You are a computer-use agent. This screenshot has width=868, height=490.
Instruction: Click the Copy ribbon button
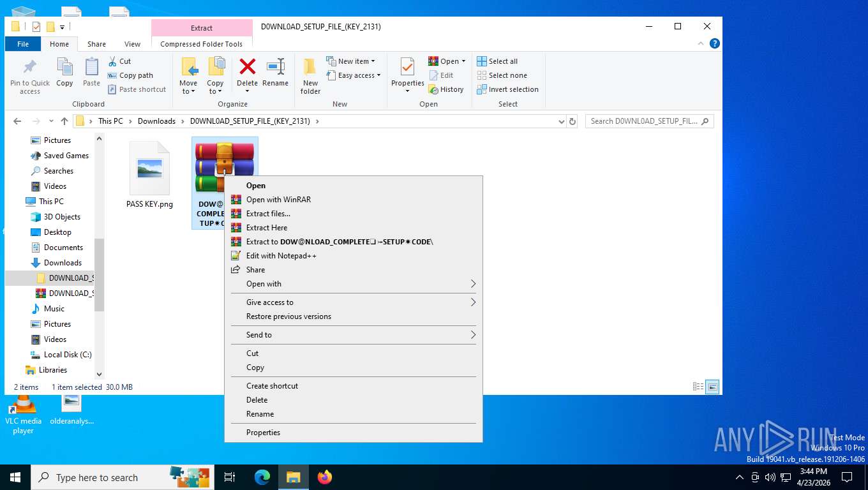[64, 73]
